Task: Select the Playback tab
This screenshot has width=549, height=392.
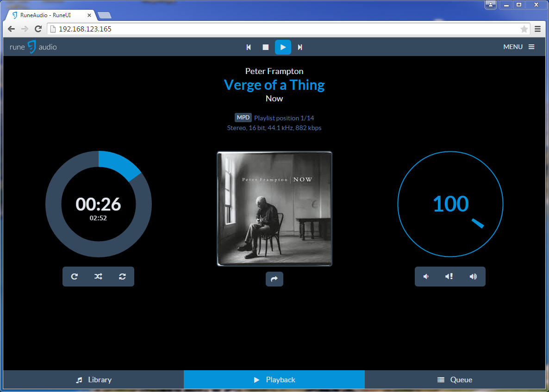Action: click(274, 380)
